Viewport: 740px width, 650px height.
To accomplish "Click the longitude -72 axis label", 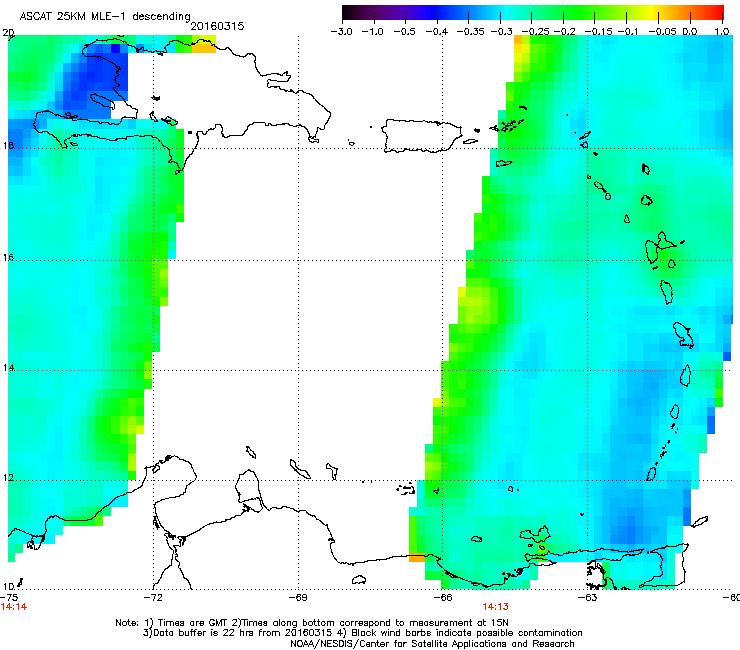I will point(153,597).
